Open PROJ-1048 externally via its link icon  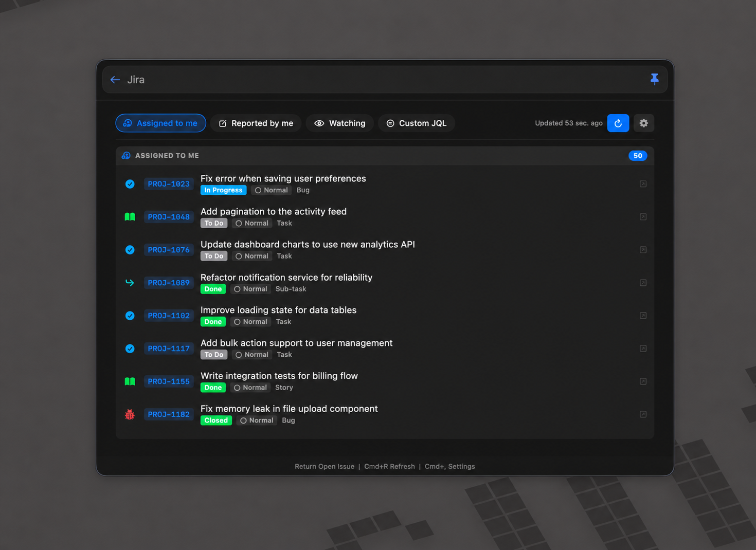[643, 217]
